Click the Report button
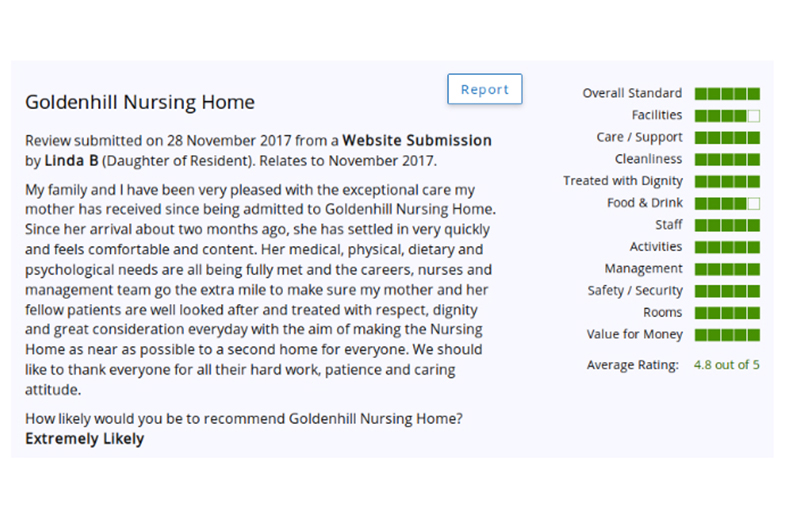The height and width of the screenshot is (520, 787). (x=485, y=89)
